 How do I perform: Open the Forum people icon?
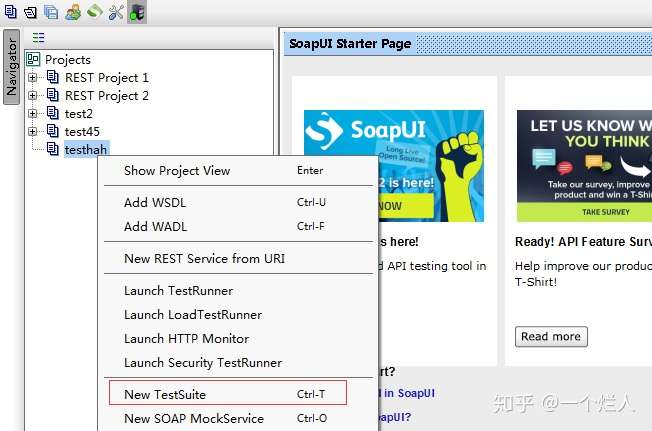(x=74, y=12)
